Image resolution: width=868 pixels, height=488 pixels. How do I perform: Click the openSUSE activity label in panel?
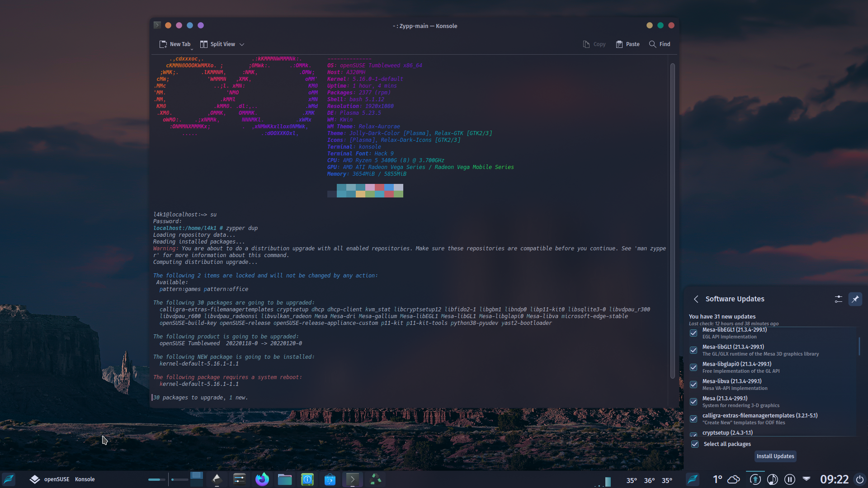click(57, 479)
